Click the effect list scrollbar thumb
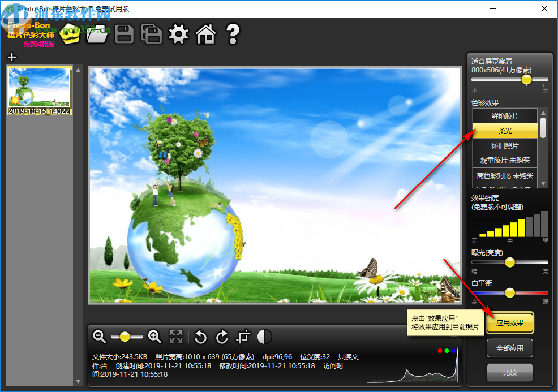Screen dimensions: 558x392 (543, 128)
